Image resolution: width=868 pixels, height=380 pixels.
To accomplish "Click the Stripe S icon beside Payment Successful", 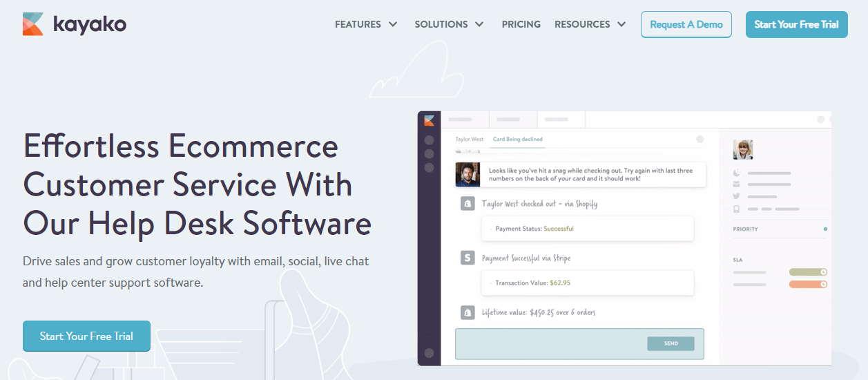I will 467,258.
